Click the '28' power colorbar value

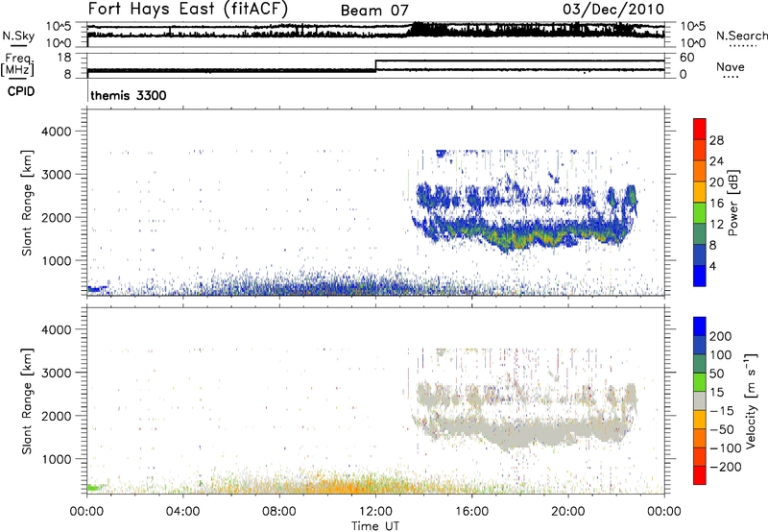716,140
